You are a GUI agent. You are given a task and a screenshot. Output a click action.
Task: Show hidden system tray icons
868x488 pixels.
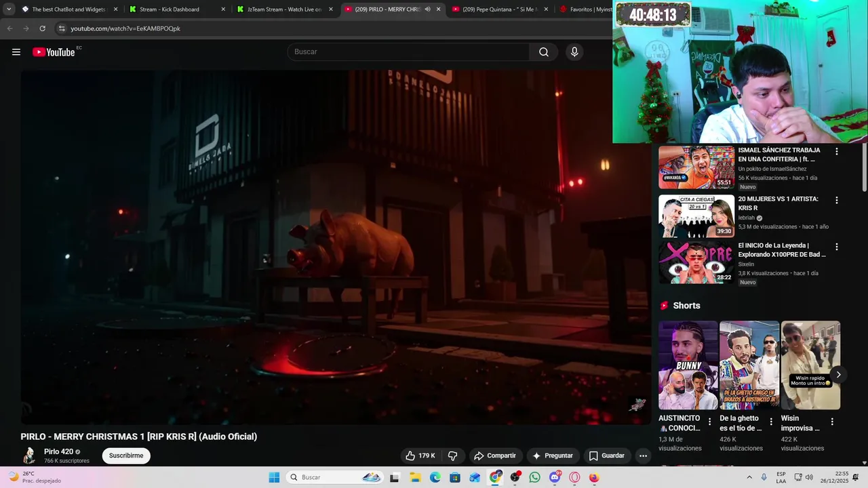pyautogui.click(x=749, y=477)
